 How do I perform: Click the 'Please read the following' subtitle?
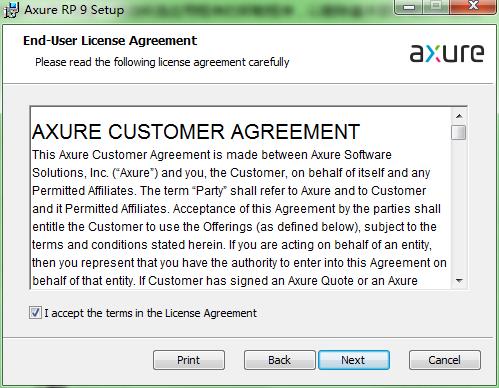[x=162, y=62]
